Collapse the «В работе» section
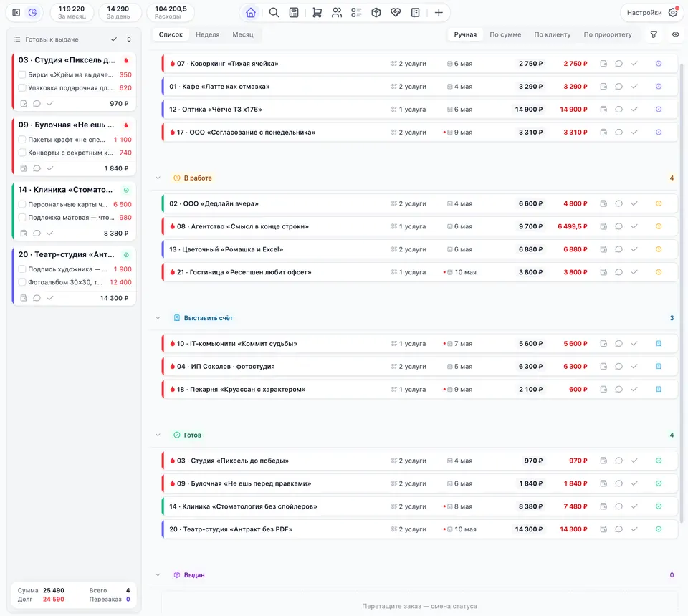The height and width of the screenshot is (616, 688). click(158, 178)
